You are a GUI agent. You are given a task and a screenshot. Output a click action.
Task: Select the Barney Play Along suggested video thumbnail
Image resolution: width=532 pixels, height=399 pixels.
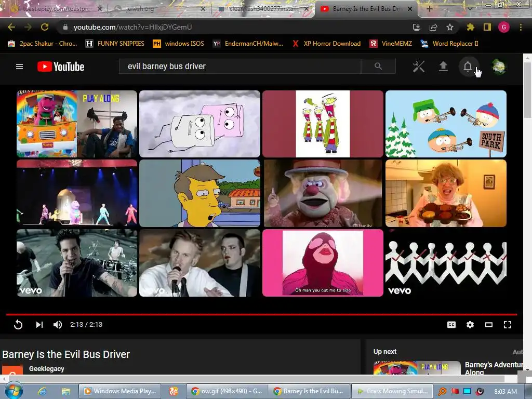pos(77,124)
